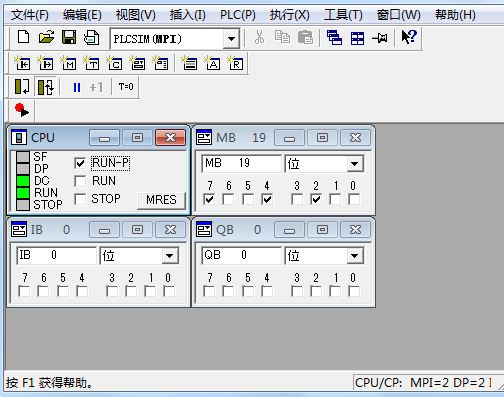Open the 文件(F) menu
The width and height of the screenshot is (504, 397).
[x=30, y=15]
